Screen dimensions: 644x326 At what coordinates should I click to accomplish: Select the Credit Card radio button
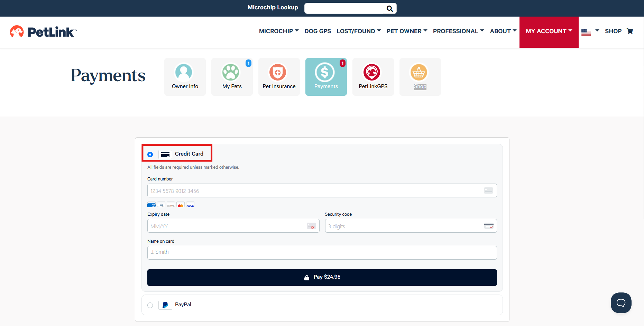[150, 154]
